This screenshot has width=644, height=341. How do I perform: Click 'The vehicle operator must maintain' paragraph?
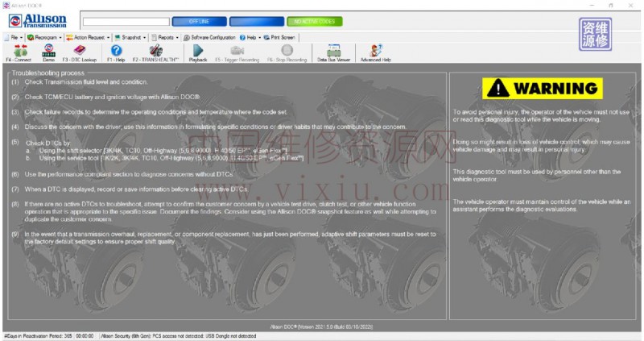[541, 206]
